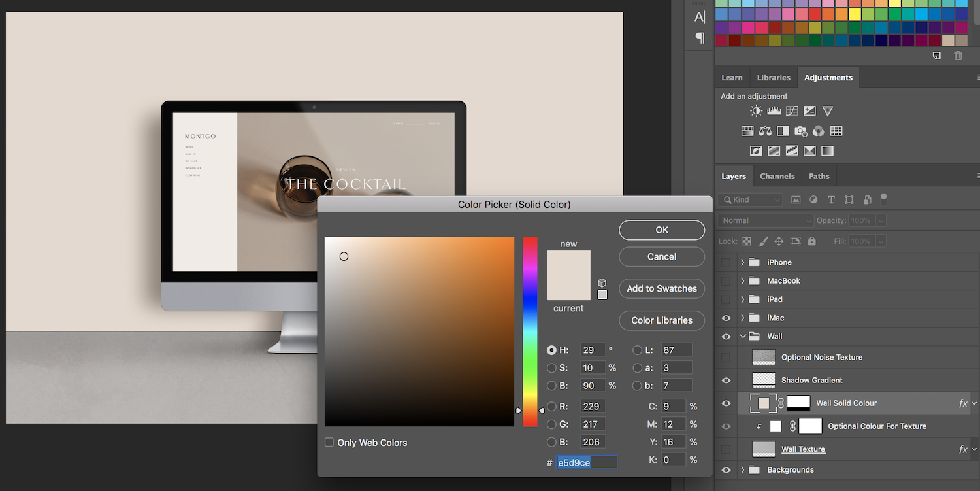Add a Curves adjustment
This screenshot has width=980, height=491.
pos(792,111)
